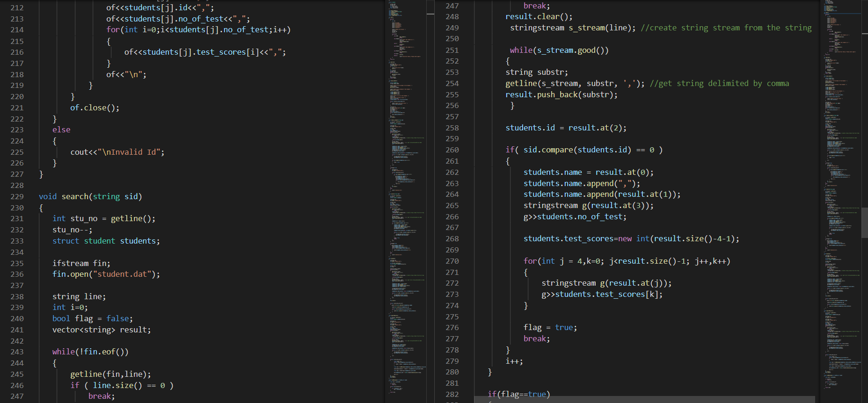Click the 'result.clear();' statement

(539, 16)
